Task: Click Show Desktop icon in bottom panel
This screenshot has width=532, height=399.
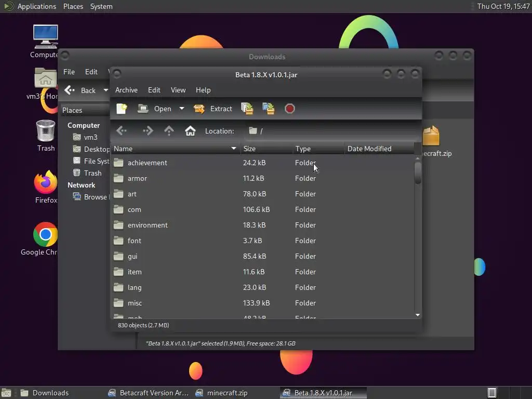Action: click(x=6, y=393)
